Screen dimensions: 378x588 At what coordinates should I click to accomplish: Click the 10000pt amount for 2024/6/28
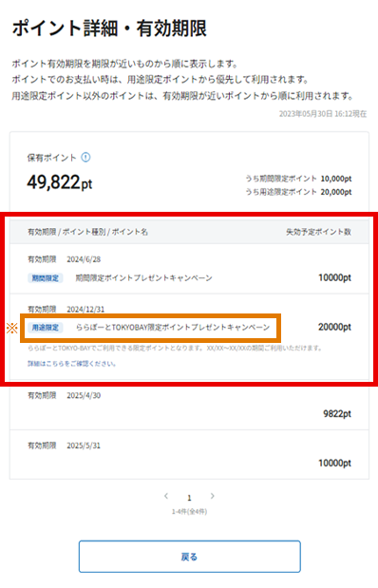[x=334, y=277]
